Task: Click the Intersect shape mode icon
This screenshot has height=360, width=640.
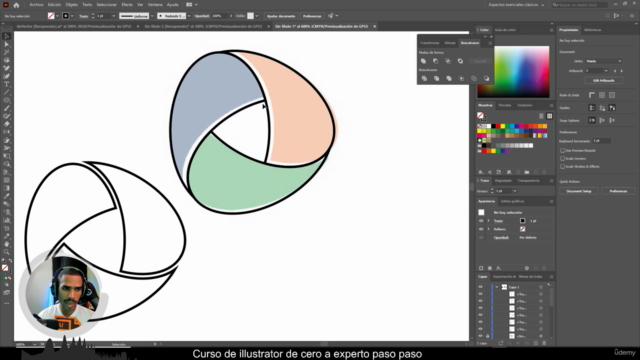Action: tap(448, 61)
